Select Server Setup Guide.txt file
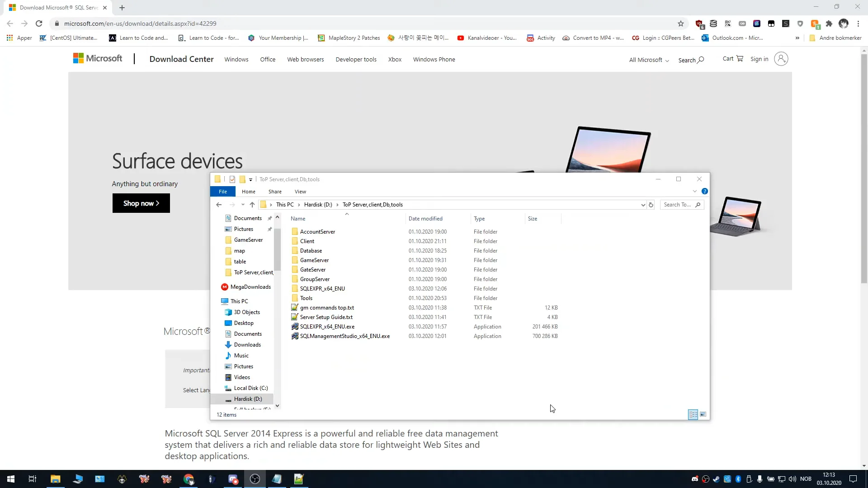This screenshot has width=868, height=488. pyautogui.click(x=326, y=317)
